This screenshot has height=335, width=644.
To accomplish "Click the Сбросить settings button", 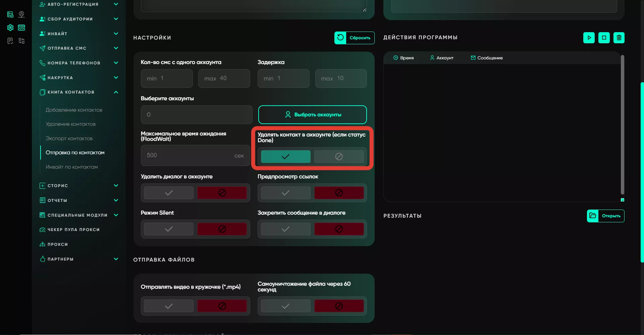I will pos(355,38).
